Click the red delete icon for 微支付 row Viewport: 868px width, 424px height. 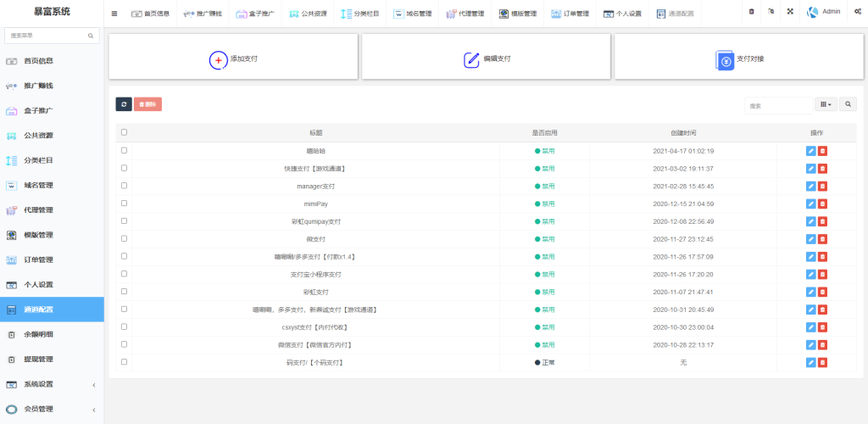[823, 239]
